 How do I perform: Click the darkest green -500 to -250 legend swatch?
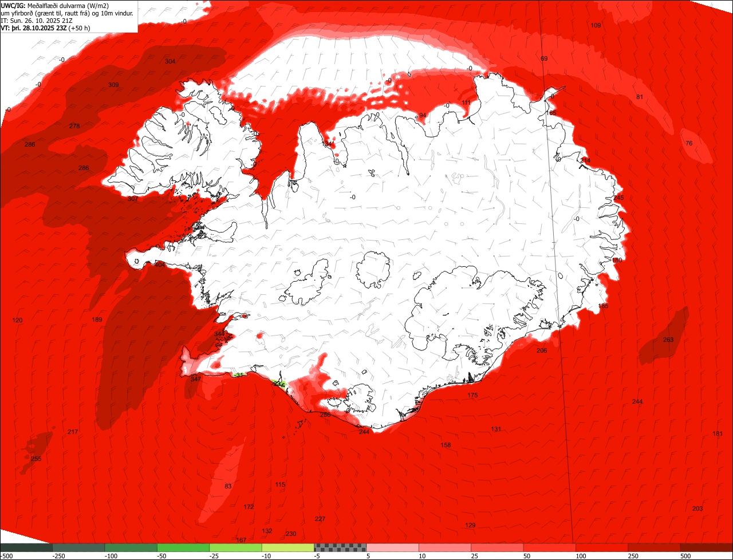coord(26,547)
